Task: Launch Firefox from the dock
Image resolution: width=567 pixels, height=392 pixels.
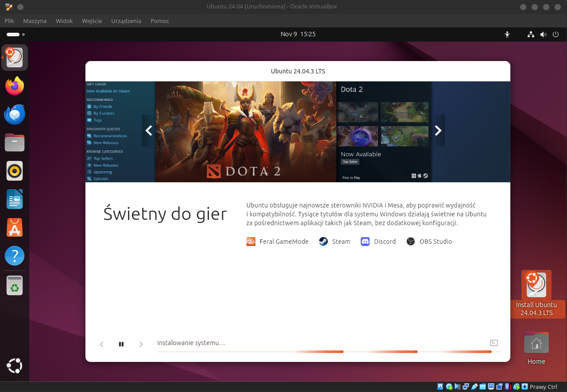Action: [x=15, y=85]
